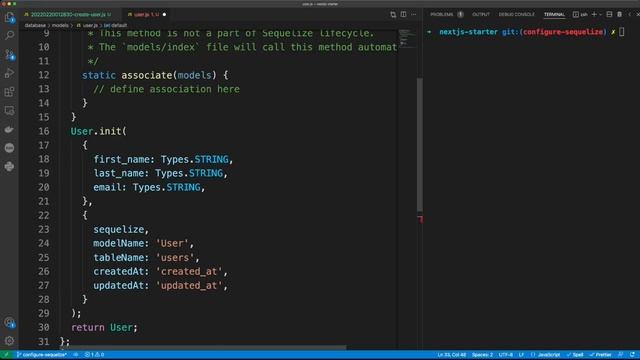The width and height of the screenshot is (640, 360).
Task: Open errors and warnings count in status bar
Action: point(94,355)
